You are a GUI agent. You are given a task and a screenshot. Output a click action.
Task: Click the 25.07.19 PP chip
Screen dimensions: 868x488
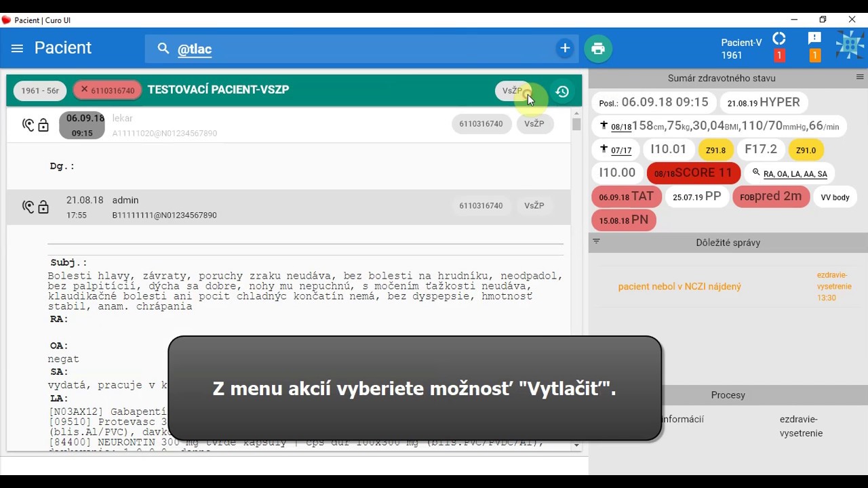point(697,197)
